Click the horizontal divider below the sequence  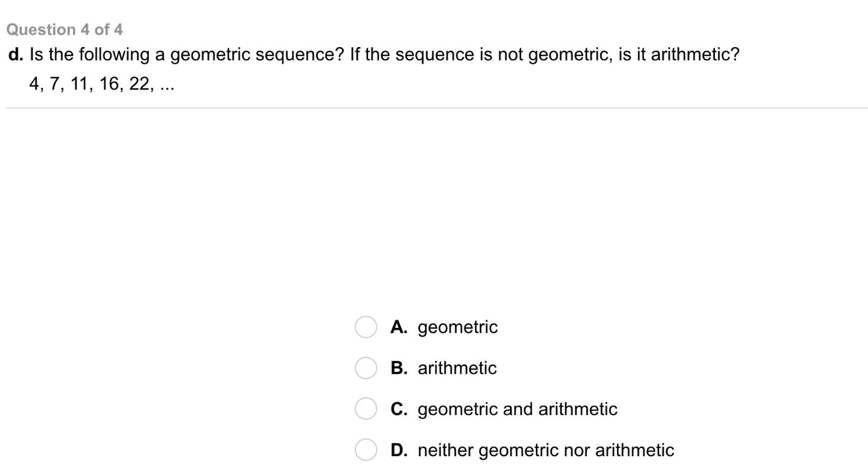pos(436,108)
